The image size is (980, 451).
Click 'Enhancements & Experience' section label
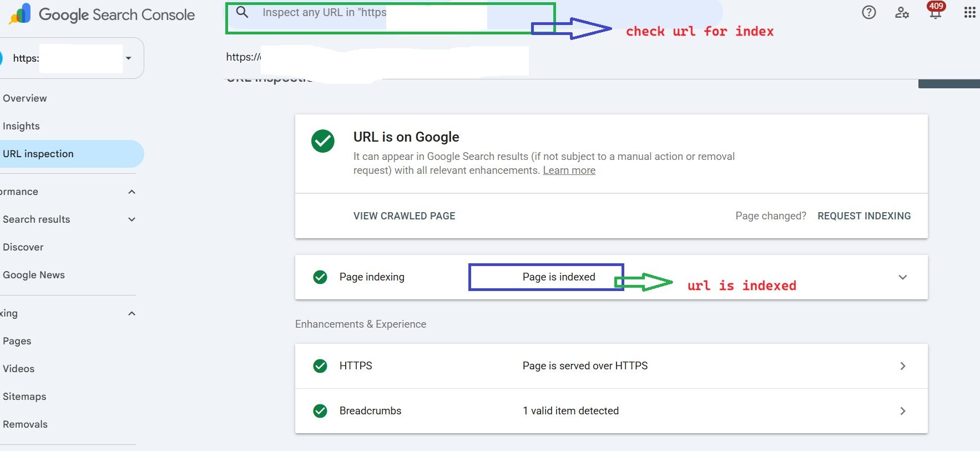point(361,324)
